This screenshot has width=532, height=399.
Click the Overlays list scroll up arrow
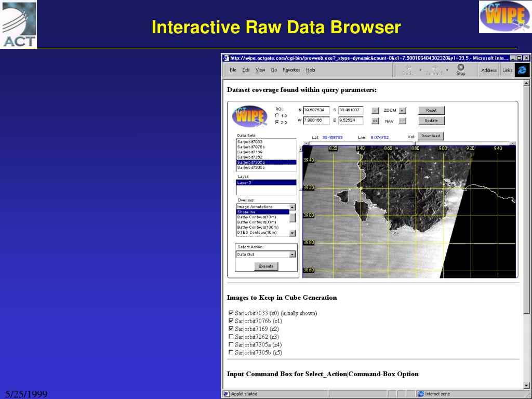coord(292,207)
